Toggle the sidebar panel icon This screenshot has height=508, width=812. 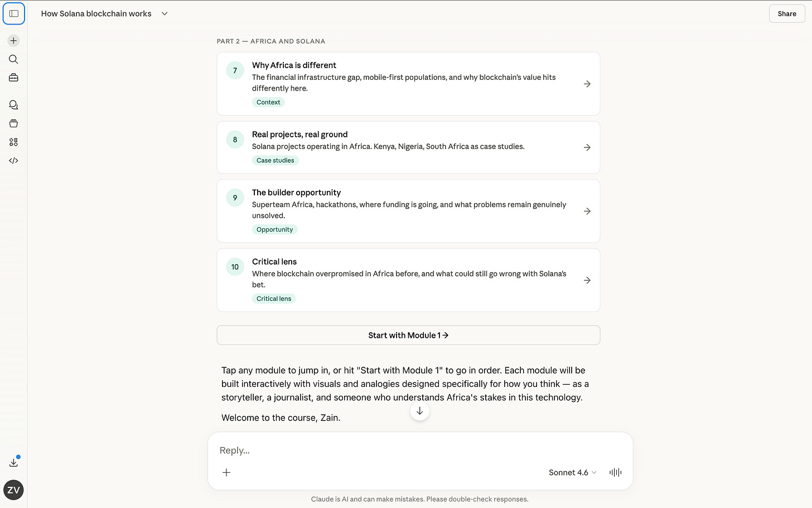[14, 13]
